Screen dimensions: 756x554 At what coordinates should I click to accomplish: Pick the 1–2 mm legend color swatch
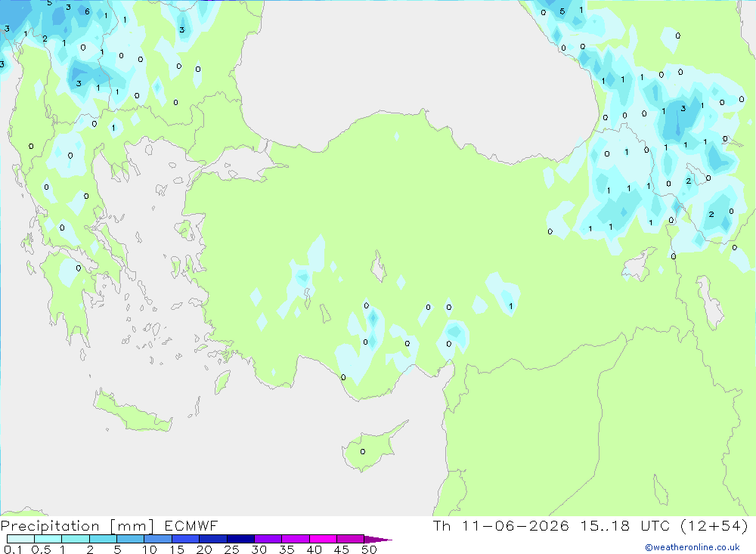point(76,539)
